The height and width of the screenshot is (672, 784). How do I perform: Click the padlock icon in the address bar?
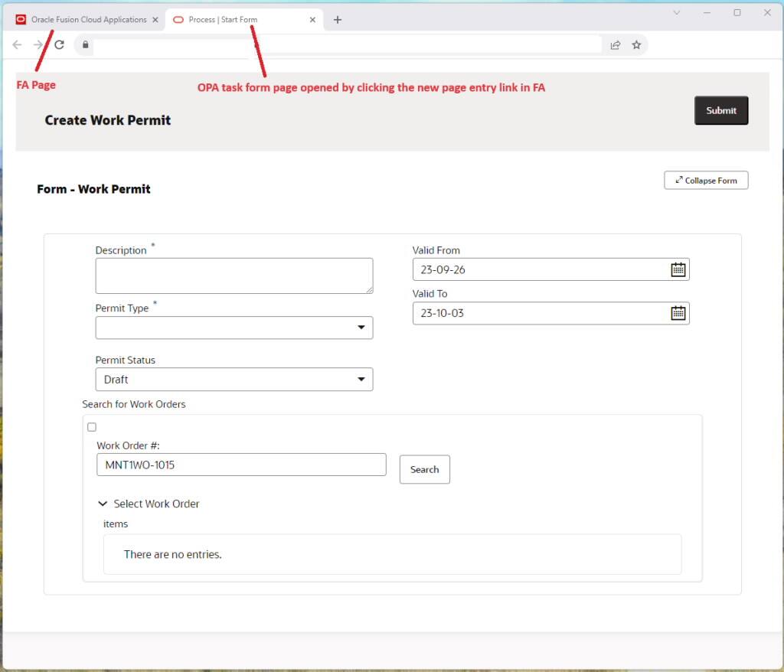[84, 44]
